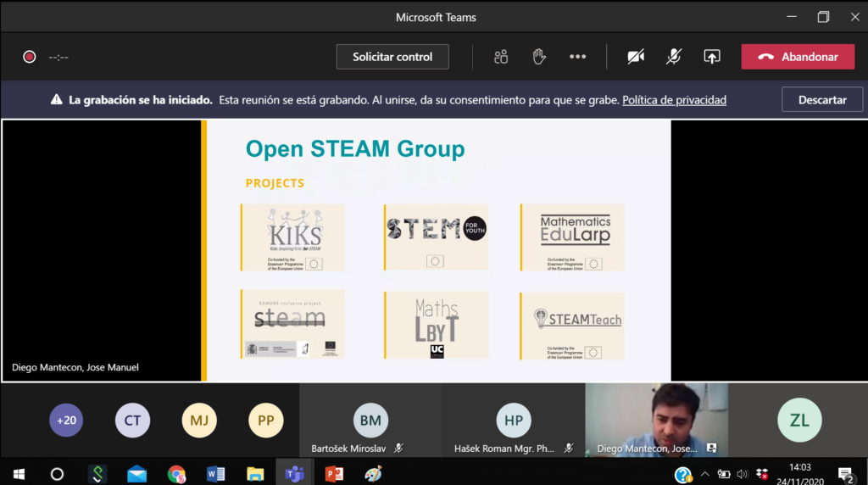
Task: Click the KIKS project card on slide
Action: point(292,237)
